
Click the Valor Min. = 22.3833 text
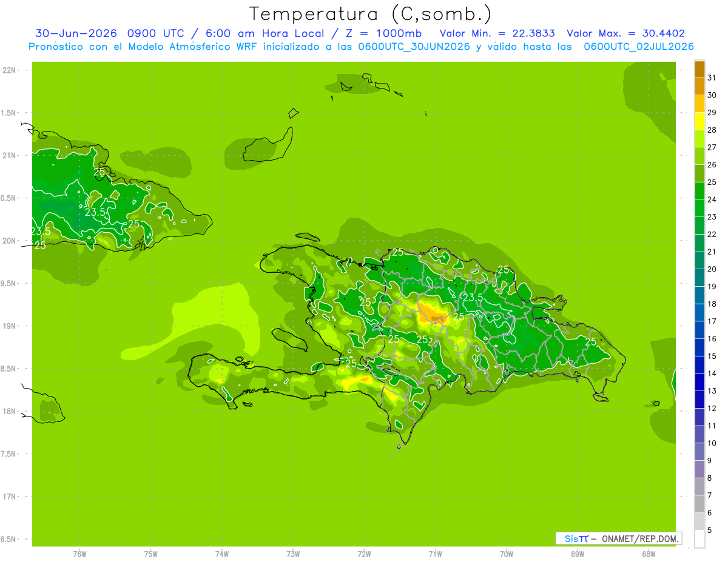point(497,33)
